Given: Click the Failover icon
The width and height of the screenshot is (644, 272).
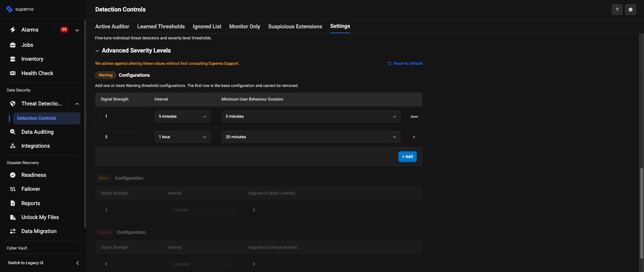Looking at the screenshot, I should (x=13, y=189).
